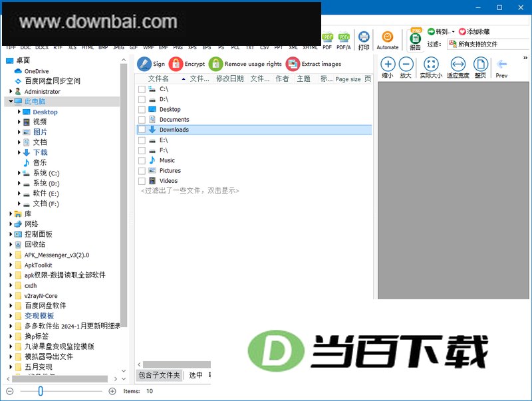This screenshot has width=532, height=401.
Task: Go to Prev page arrow
Action: click(501, 68)
